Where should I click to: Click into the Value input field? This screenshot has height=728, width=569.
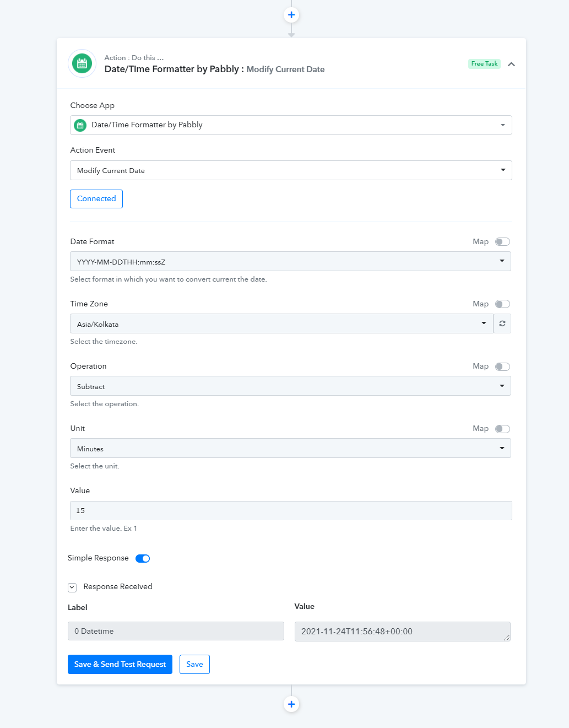coord(291,510)
